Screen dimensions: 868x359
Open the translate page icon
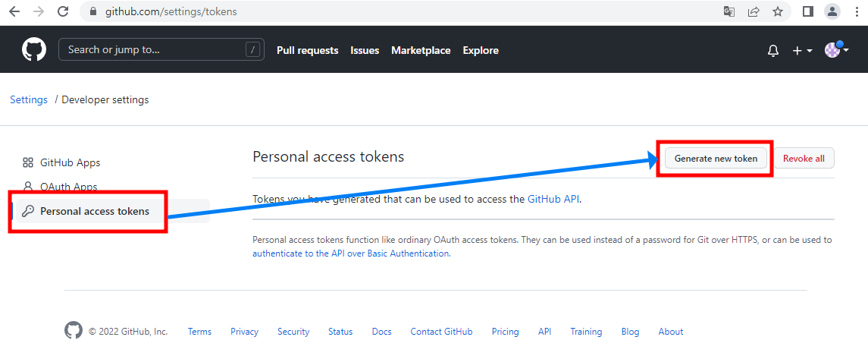coord(729,11)
